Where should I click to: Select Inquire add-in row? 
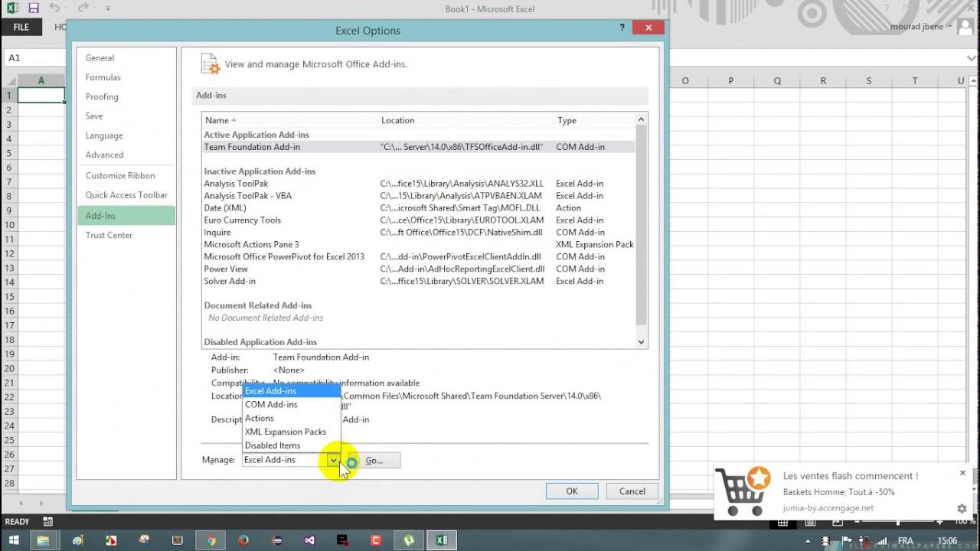coord(419,233)
